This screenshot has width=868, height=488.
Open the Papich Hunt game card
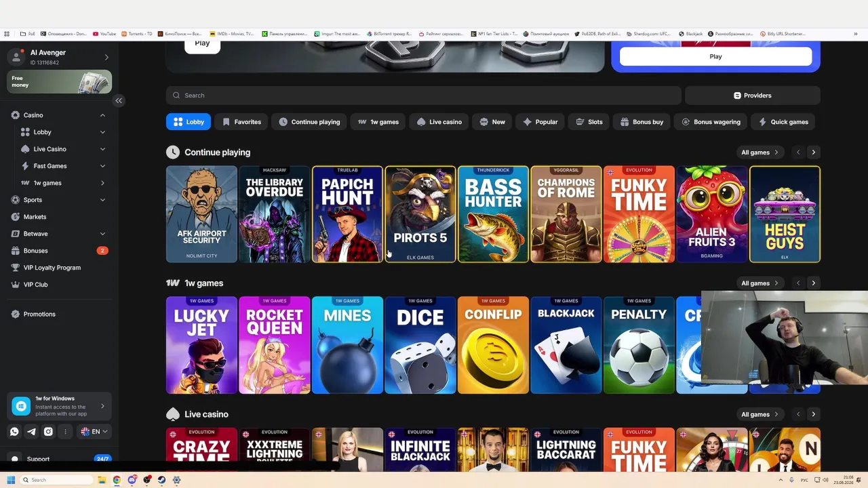[347, 214]
